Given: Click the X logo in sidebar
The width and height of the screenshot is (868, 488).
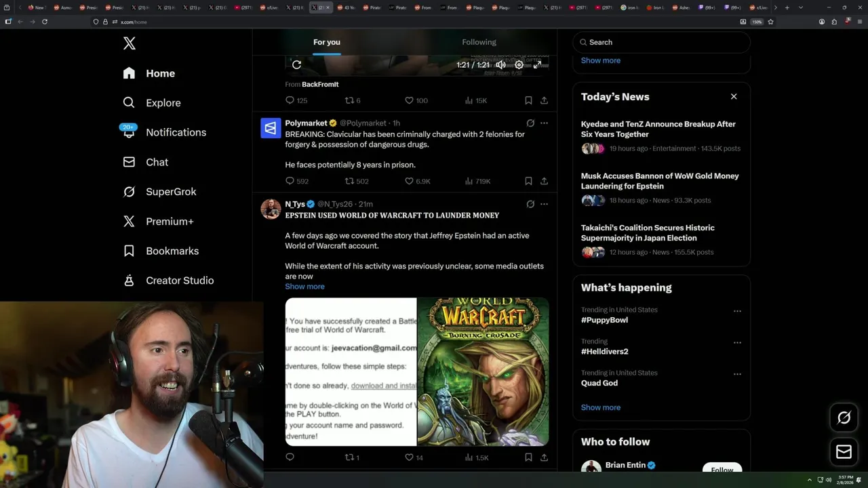Looking at the screenshot, I should [x=130, y=43].
